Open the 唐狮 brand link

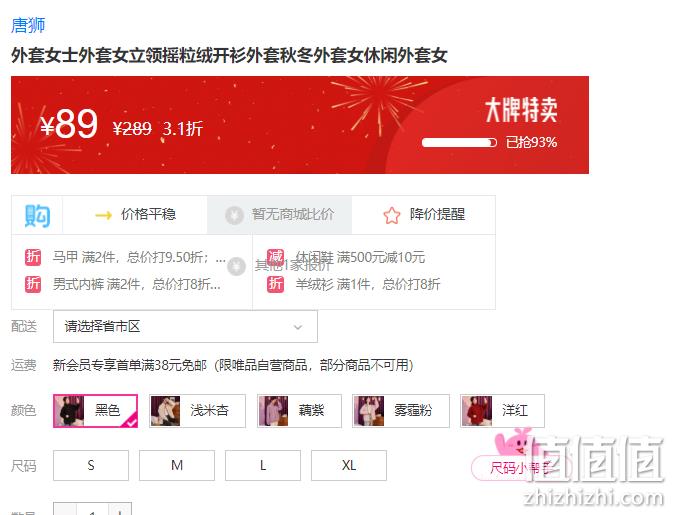coord(28,25)
